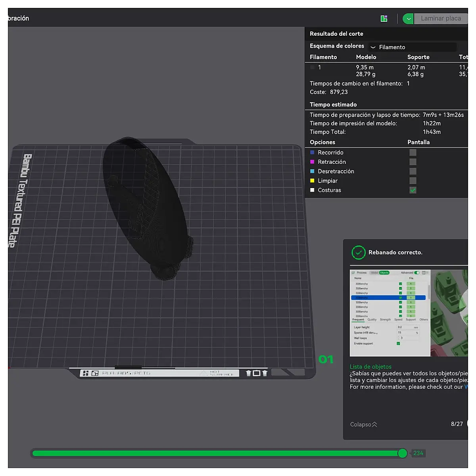476x476 pixels.
Task: Click the Rebanado correcto message
Action: point(395,252)
